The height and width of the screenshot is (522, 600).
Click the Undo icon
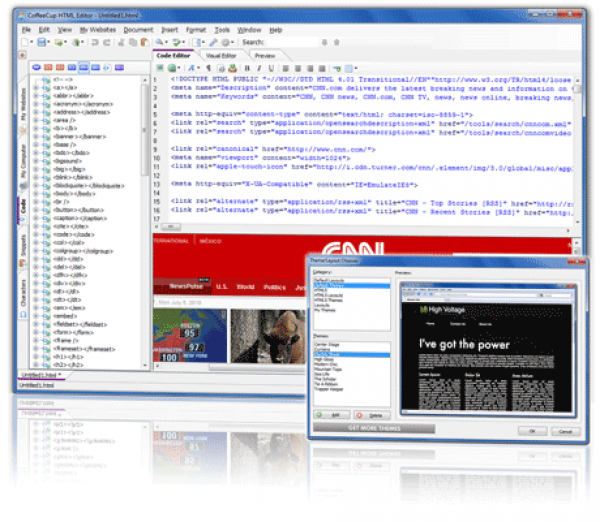(x=95, y=42)
